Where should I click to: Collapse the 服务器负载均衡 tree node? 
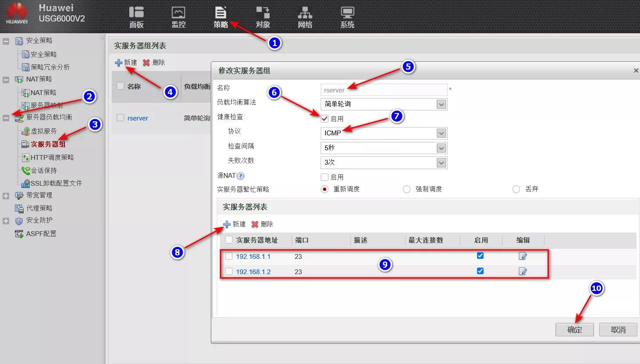(6, 118)
